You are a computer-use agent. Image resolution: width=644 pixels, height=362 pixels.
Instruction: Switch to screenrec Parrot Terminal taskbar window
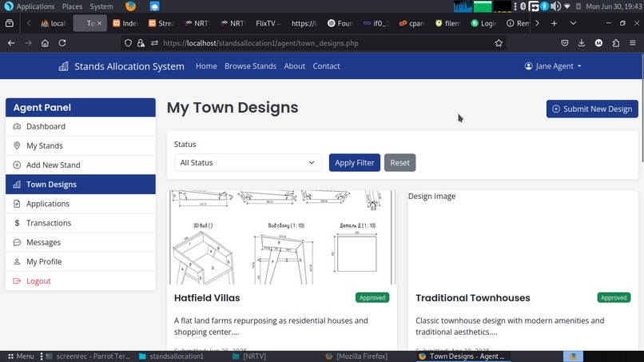click(x=89, y=356)
